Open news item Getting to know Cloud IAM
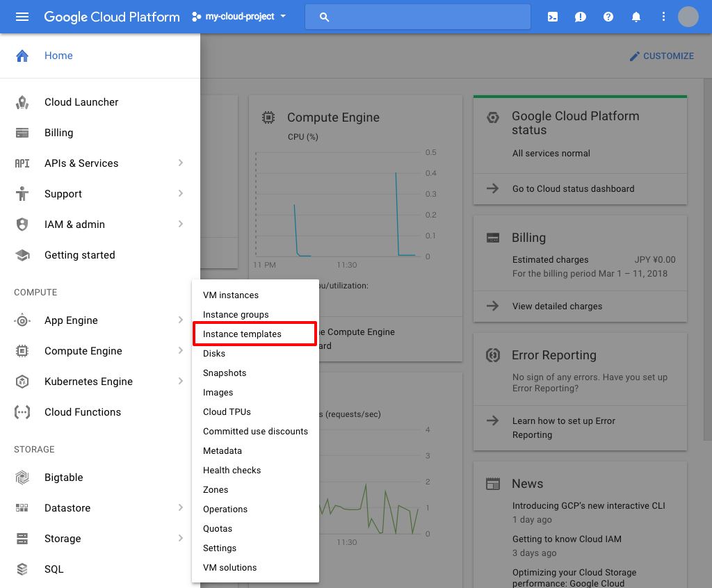The image size is (712, 588). [x=567, y=539]
